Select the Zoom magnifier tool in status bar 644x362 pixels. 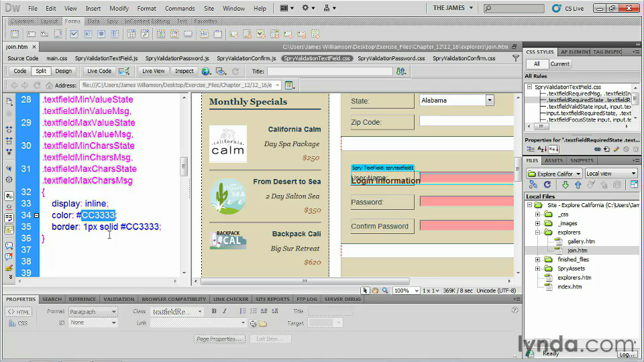385,290
